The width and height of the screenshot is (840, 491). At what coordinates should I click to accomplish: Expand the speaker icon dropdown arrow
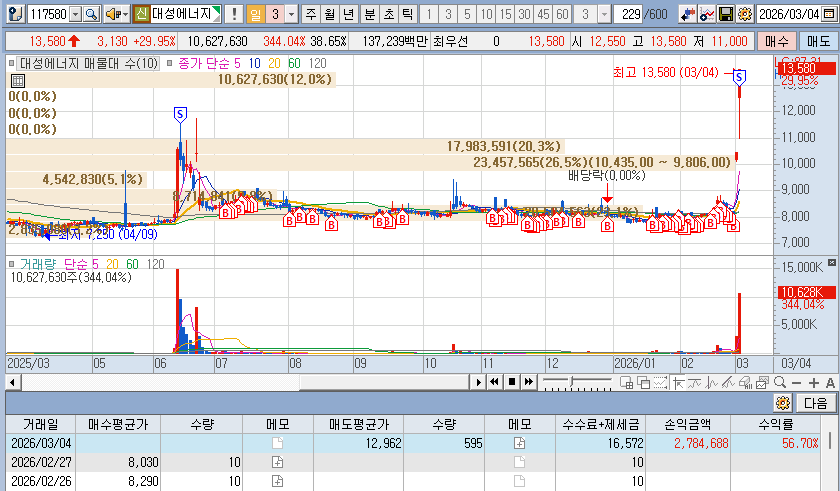click(126, 14)
